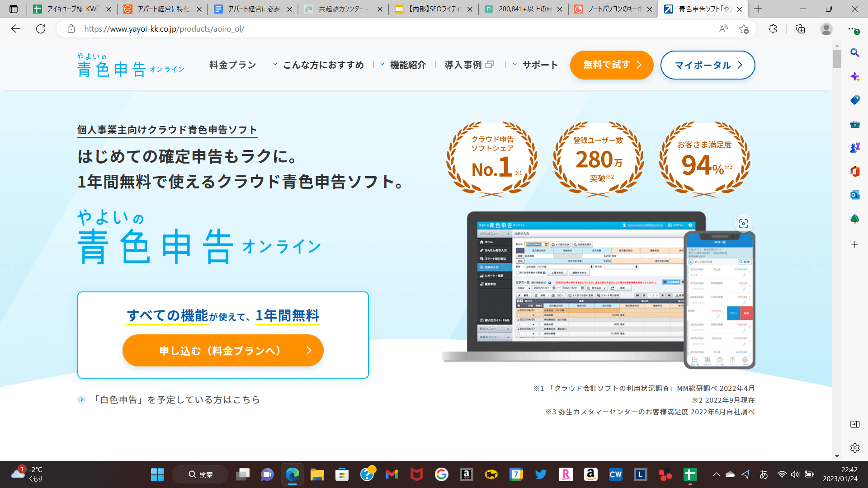Expand サポート dropdown menu
This screenshot has width=868, height=488.
[539, 65]
